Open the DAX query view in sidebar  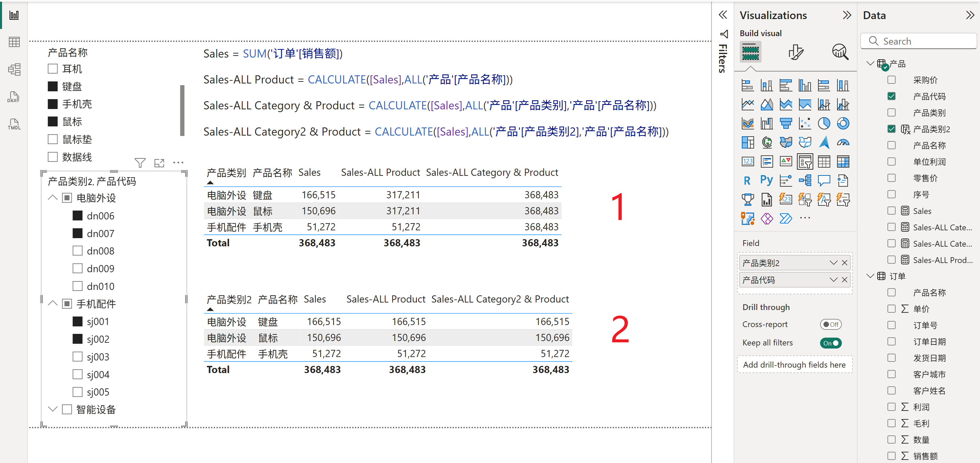pos(14,97)
